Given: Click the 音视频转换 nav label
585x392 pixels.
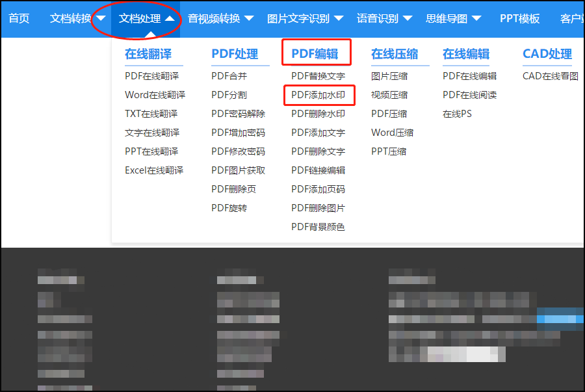Looking at the screenshot, I should point(214,18).
